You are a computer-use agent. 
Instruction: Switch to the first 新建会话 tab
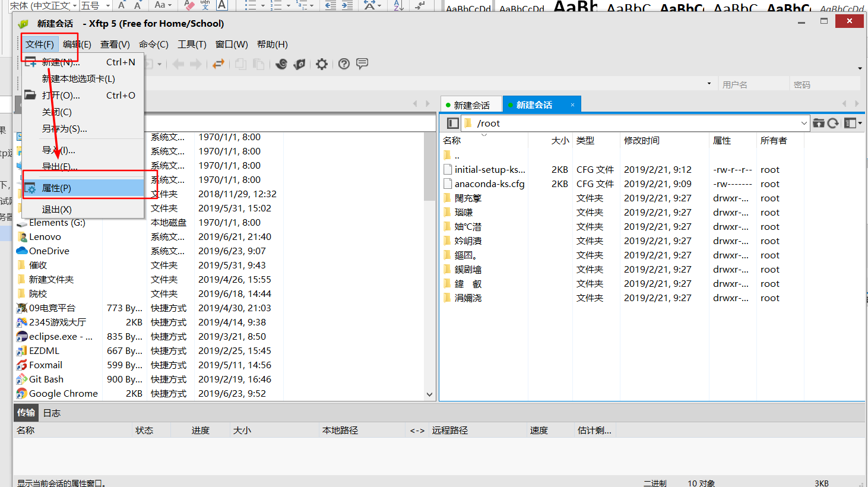point(471,105)
